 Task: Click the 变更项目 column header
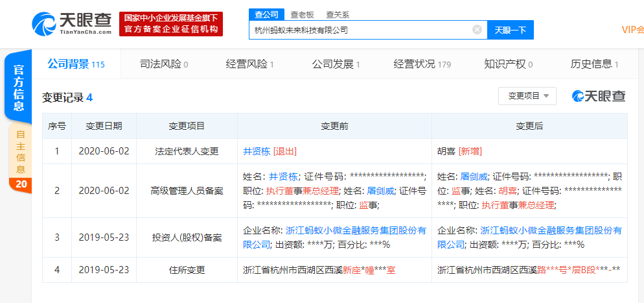pos(187,127)
